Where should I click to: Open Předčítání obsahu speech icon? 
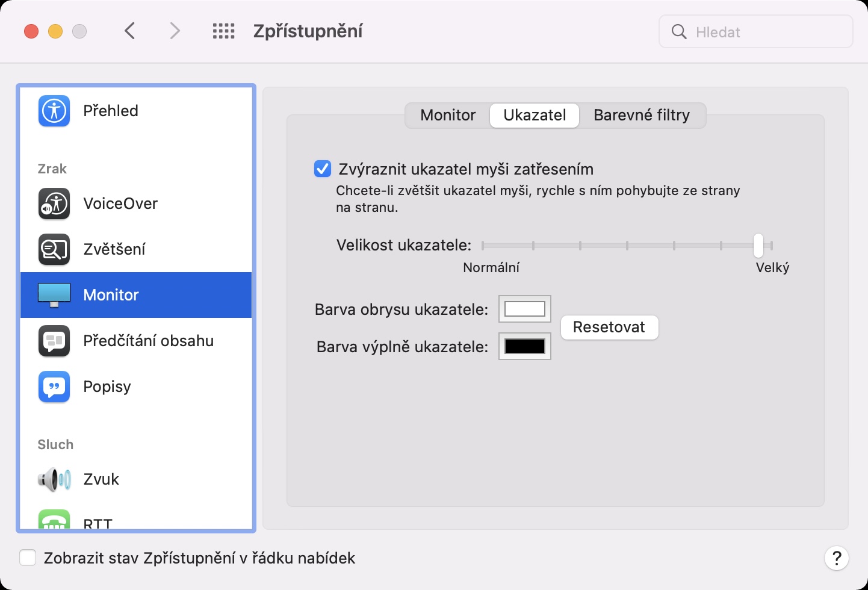coord(54,341)
